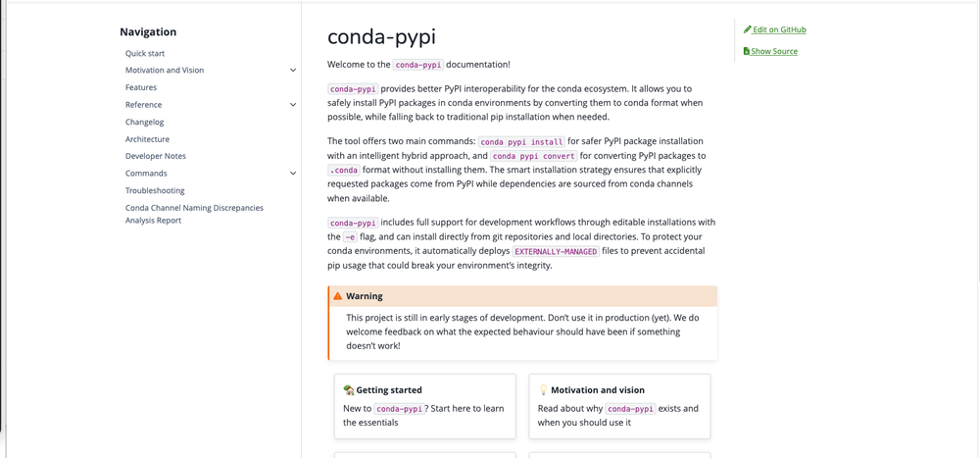This screenshot has height=458, width=980.
Task: Open the Changelog entry
Action: [x=145, y=122]
